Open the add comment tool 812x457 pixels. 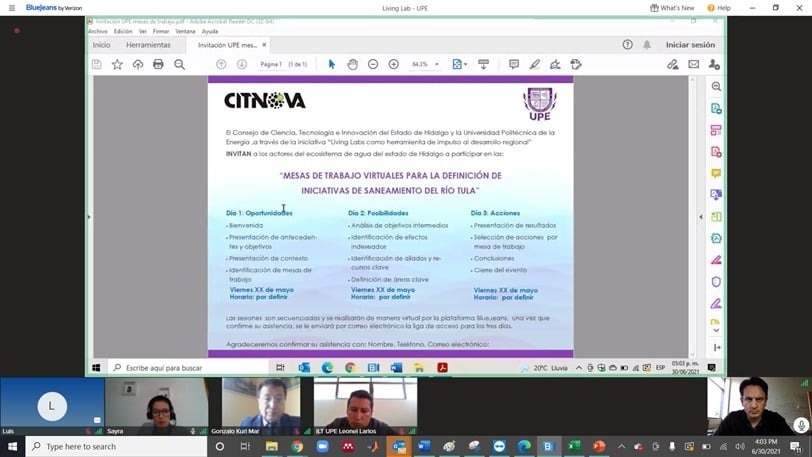[x=513, y=64]
